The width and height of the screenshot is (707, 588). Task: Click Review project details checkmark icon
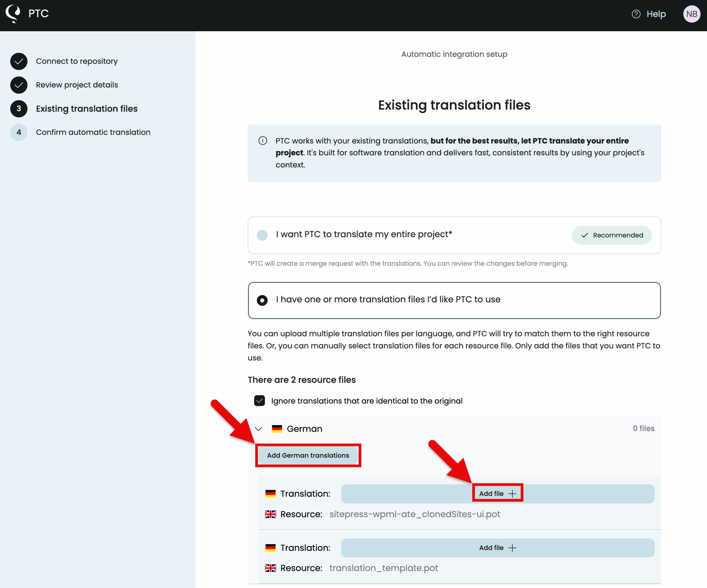(x=19, y=85)
